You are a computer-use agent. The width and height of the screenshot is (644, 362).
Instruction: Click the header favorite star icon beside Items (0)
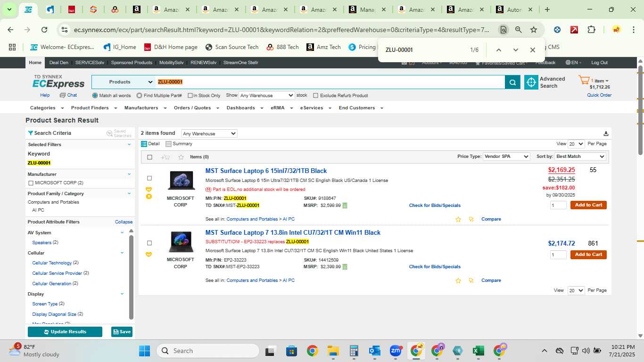click(x=181, y=157)
